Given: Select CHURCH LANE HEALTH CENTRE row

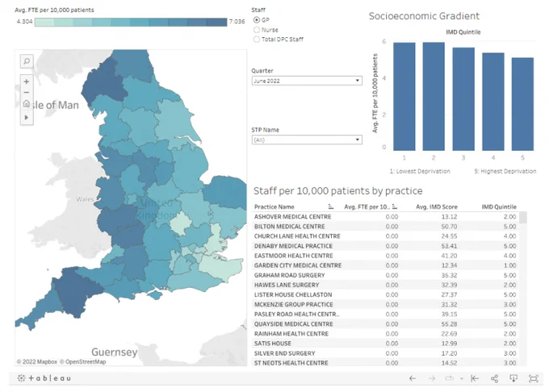Looking at the screenshot, I should 385,236.
